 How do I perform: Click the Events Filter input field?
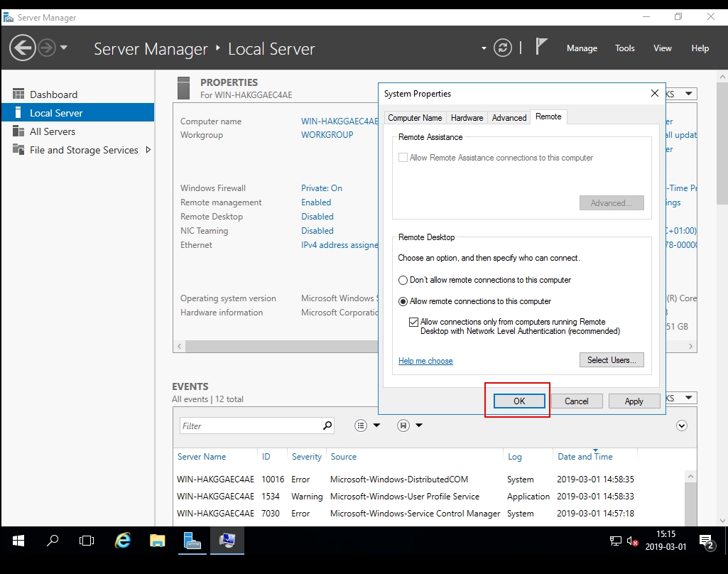[250, 426]
